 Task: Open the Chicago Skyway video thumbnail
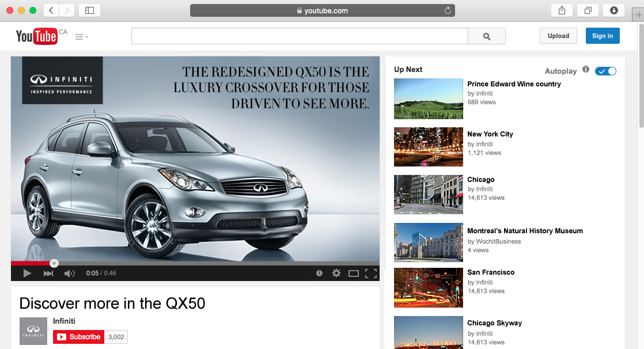click(x=429, y=332)
